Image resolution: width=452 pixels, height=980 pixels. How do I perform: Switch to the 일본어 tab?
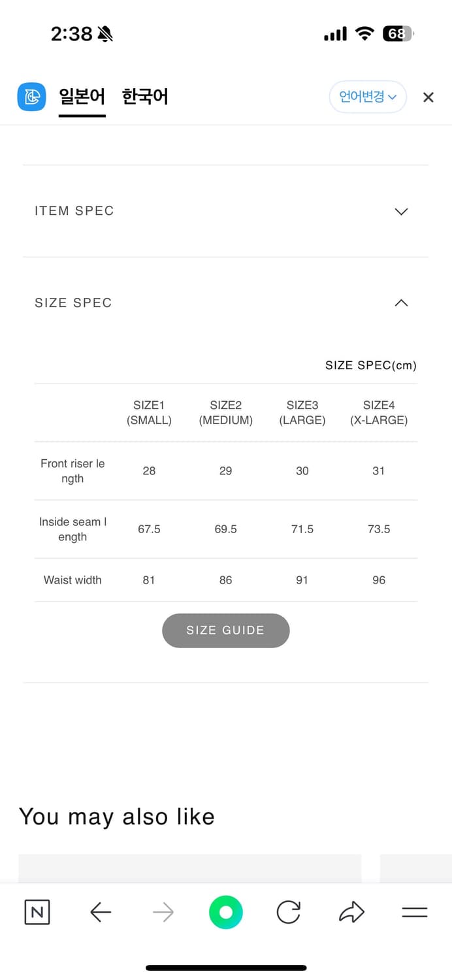click(82, 97)
